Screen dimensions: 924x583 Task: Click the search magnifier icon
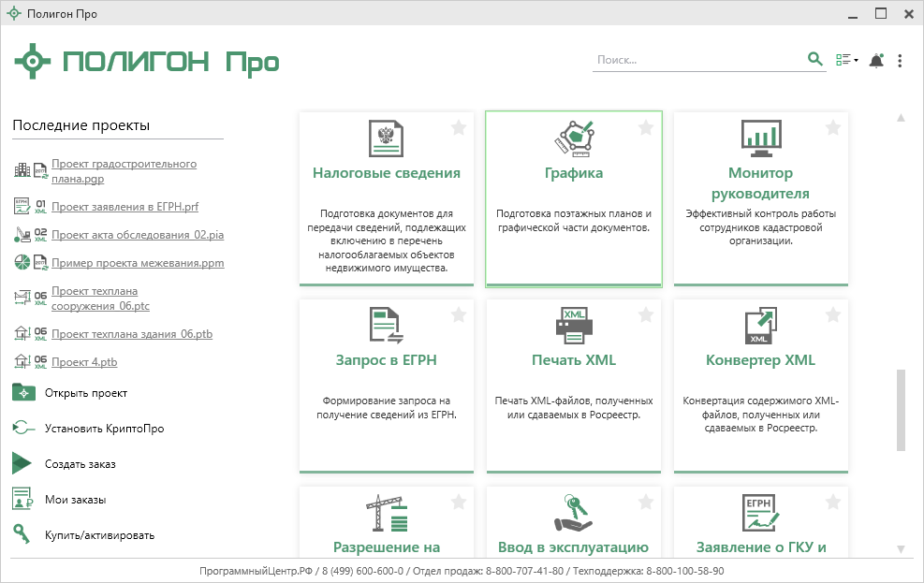click(815, 60)
